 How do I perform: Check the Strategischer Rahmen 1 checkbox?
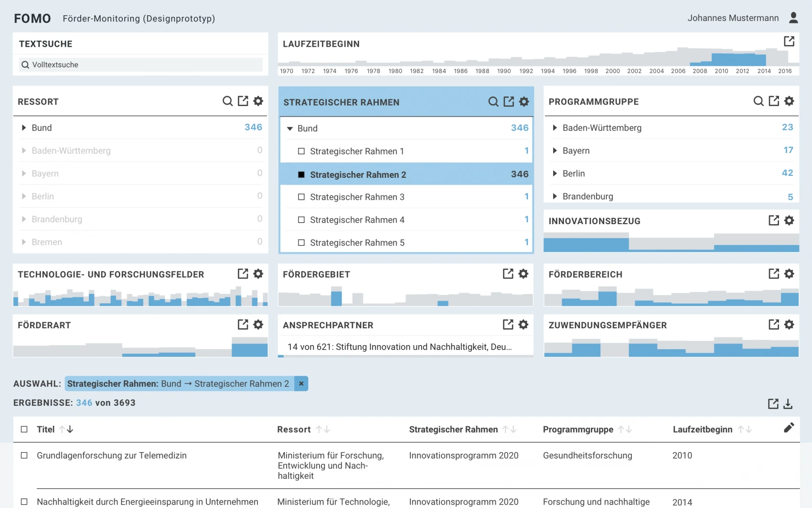coord(301,151)
